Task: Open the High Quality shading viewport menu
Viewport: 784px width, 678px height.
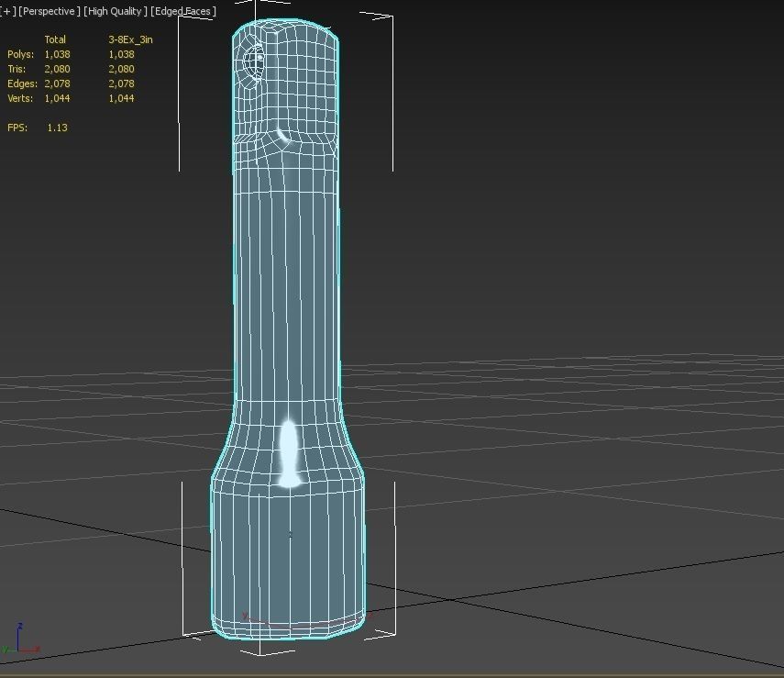Action: [x=116, y=11]
